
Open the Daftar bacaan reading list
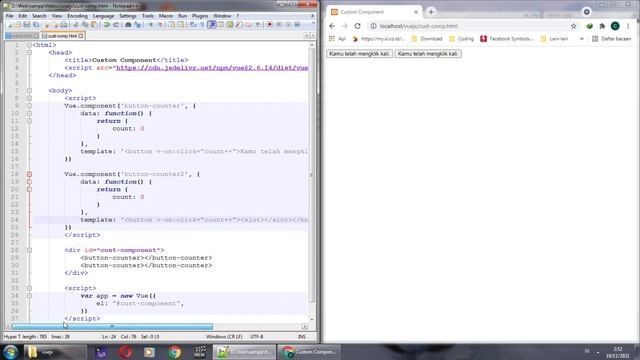[x=611, y=39]
